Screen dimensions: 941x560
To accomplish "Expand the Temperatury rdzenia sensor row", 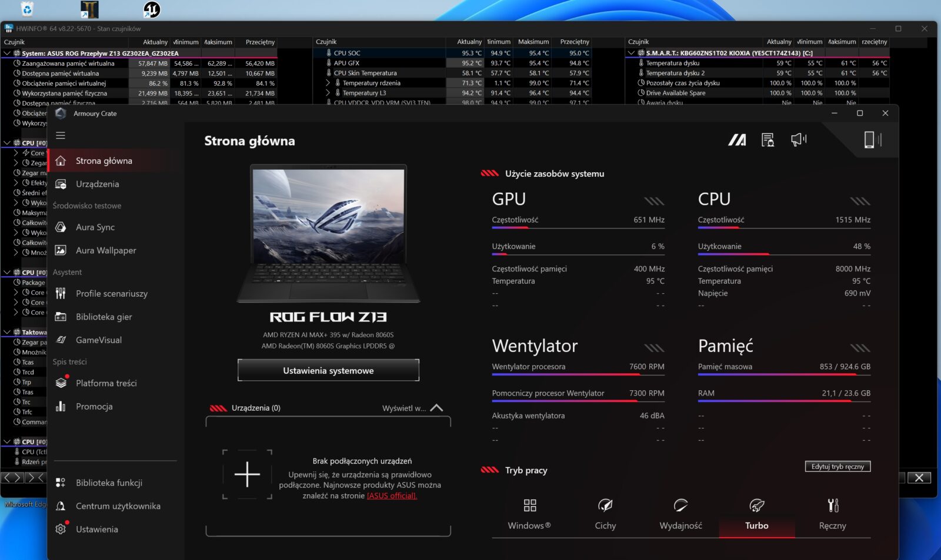I will pyautogui.click(x=328, y=83).
